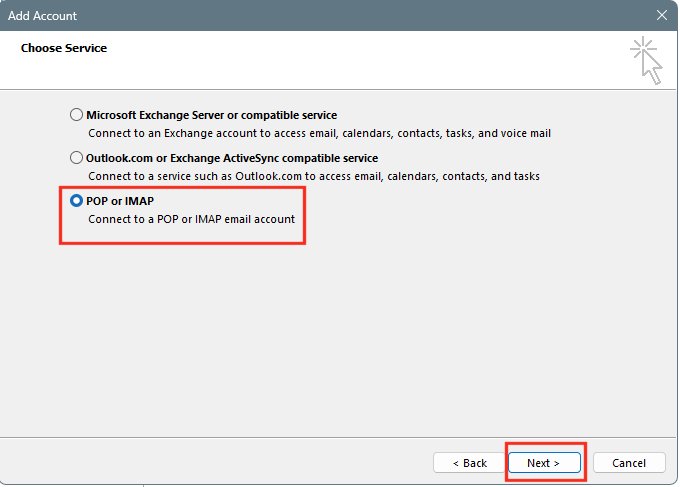Click the 'Outlook.com or Exchange ActiveSync compatible service' label
Image resolution: width=680 pixels, height=487 pixels.
tap(232, 158)
